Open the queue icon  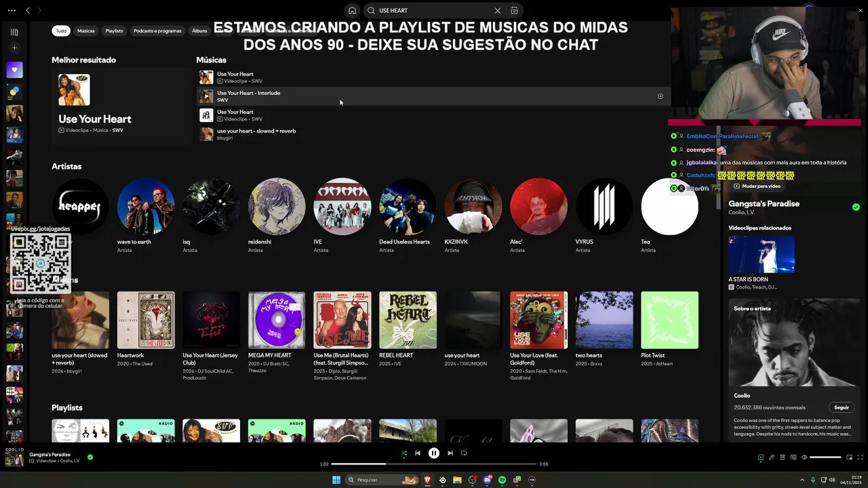coord(782,457)
